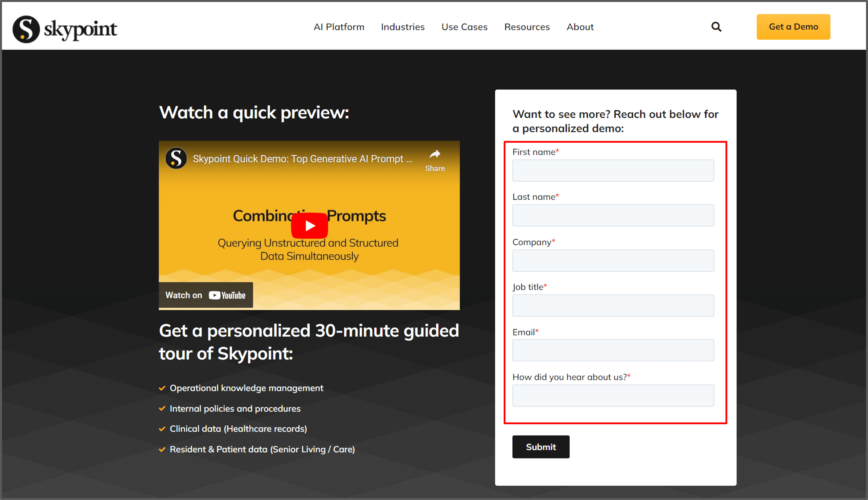Open the Resources menu
Screen dimensions: 868x500
[x=527, y=27]
